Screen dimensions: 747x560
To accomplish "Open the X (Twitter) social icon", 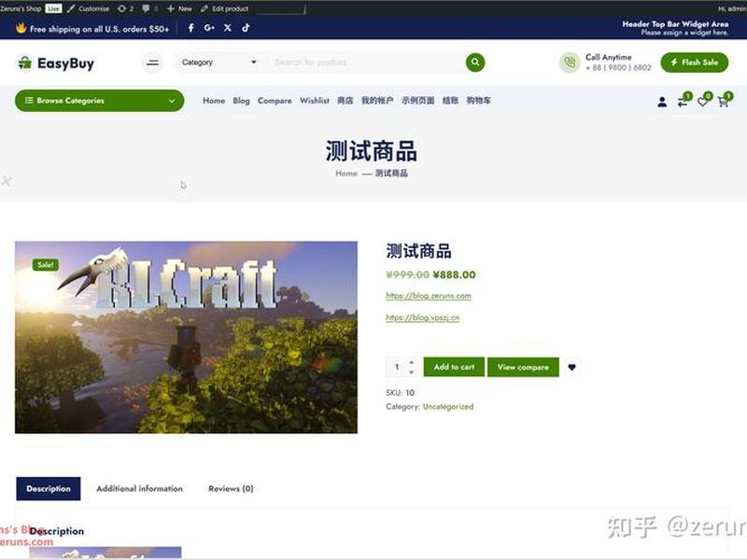I will click(228, 28).
